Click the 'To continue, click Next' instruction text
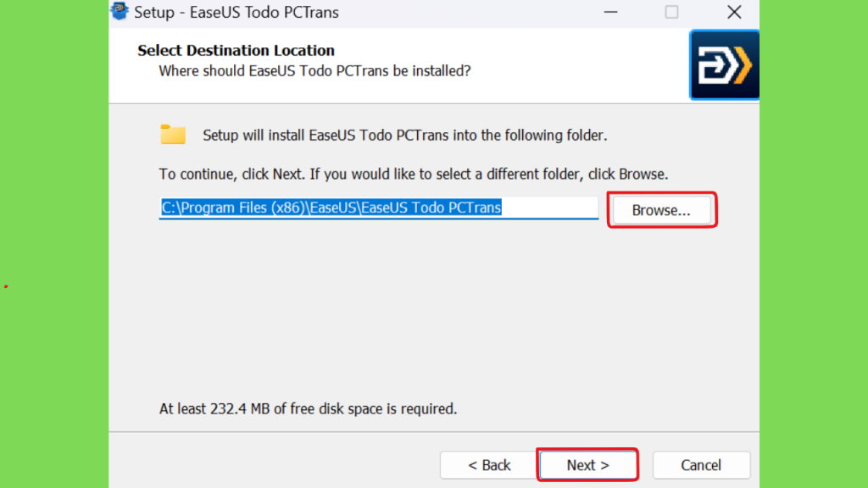The image size is (868, 488). coord(414,175)
